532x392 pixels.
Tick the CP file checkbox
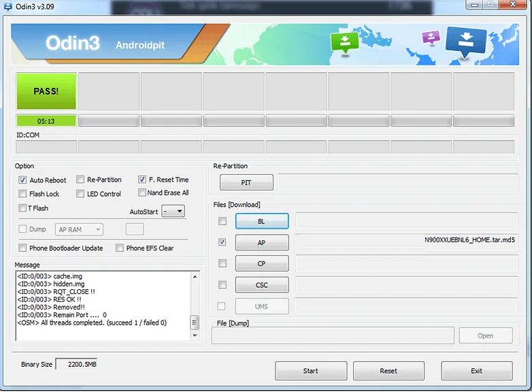coord(222,263)
